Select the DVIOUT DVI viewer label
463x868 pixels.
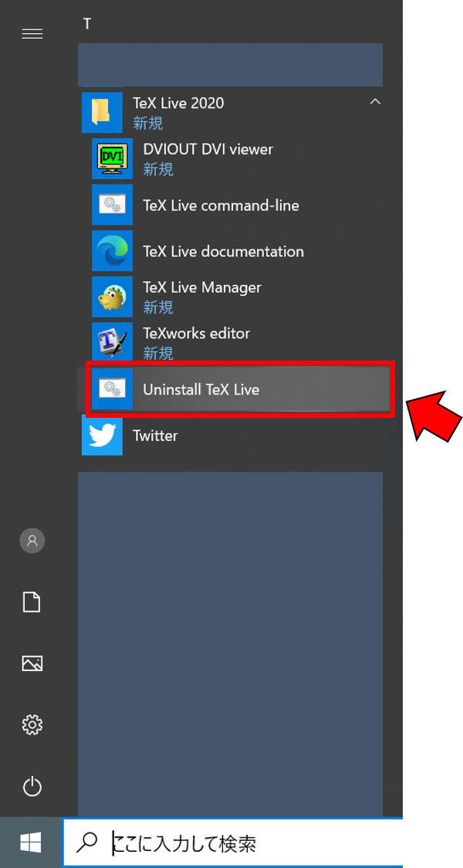pyautogui.click(x=208, y=149)
